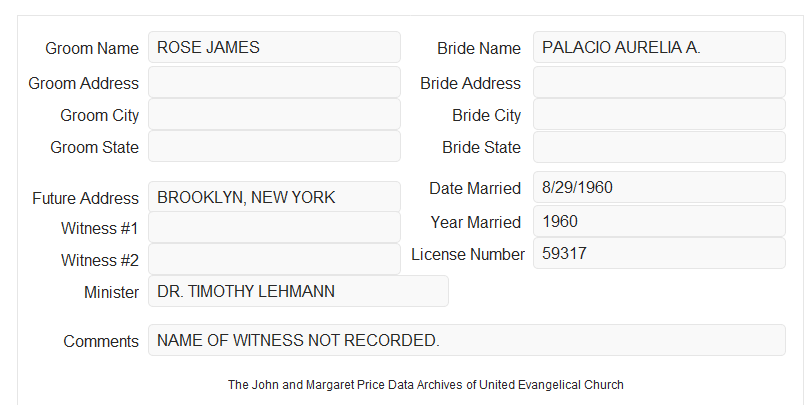Viewport: 805px width, 405px height.
Task: Click the empty Witness #2 field
Action: click(x=274, y=259)
